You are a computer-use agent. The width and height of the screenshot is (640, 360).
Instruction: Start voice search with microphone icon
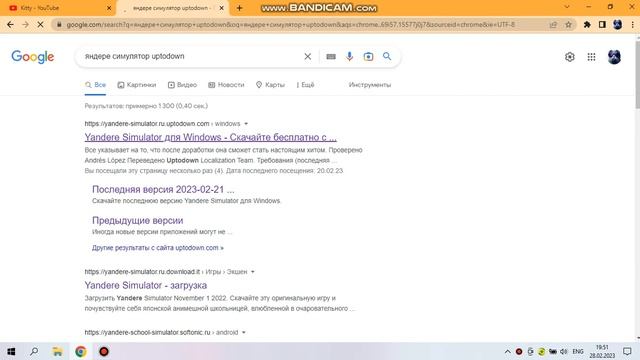point(349,57)
